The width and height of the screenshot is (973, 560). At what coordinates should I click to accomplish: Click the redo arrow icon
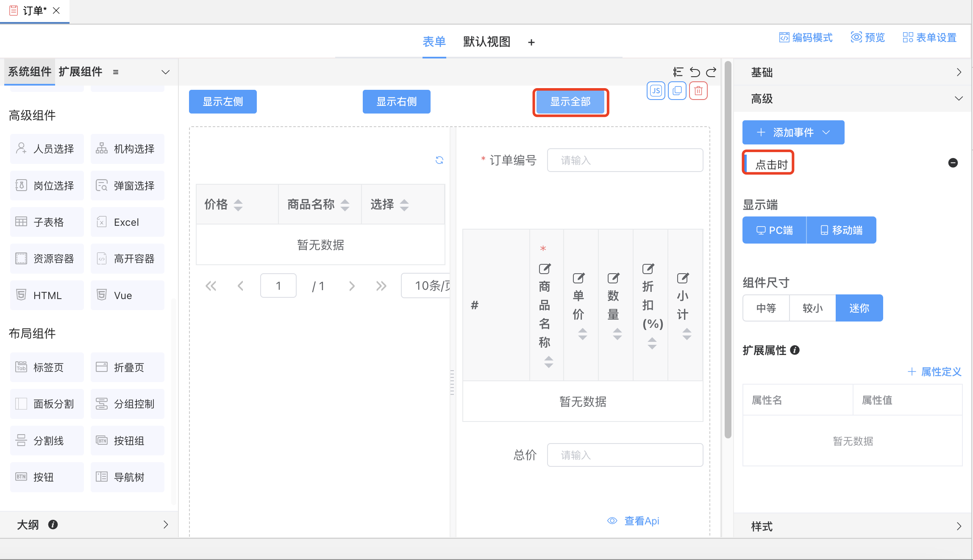click(x=711, y=72)
